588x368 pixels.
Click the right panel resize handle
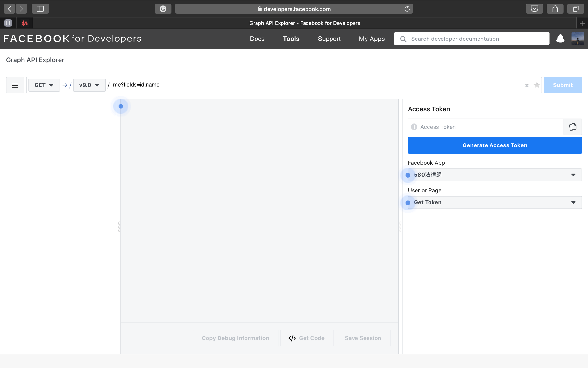pos(400,227)
